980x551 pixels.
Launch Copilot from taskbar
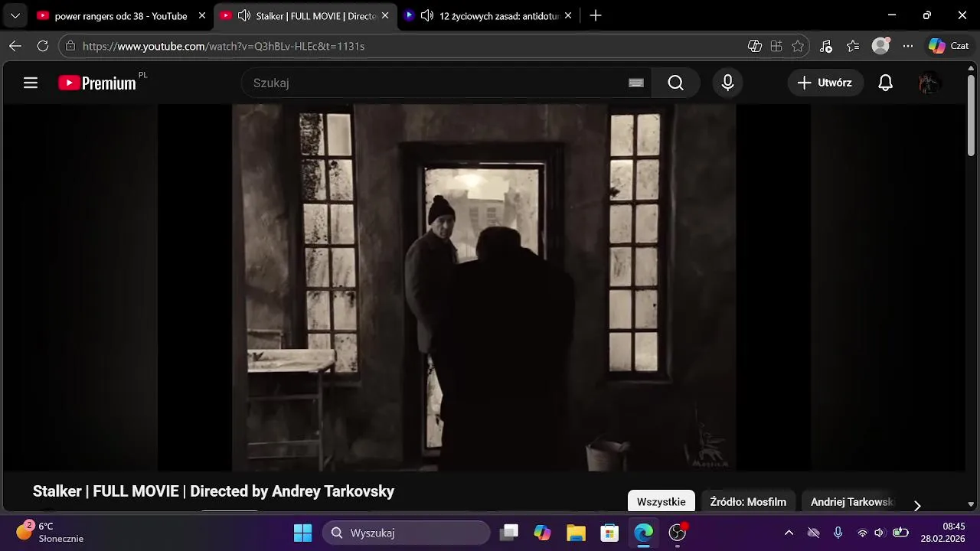coord(543,533)
